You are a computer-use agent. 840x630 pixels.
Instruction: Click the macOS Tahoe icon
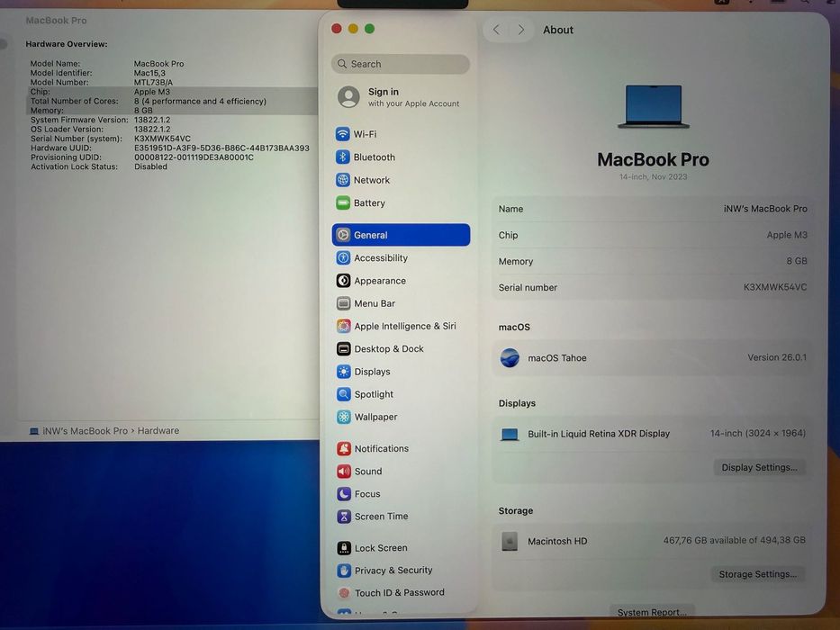(x=510, y=357)
